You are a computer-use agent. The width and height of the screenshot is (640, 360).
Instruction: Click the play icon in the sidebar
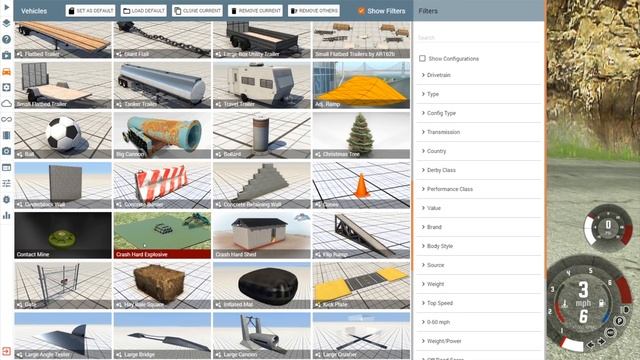[6, 7]
